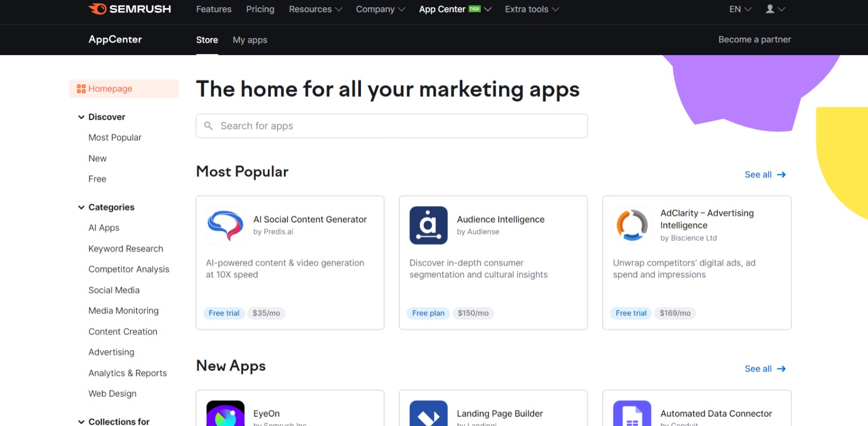Open Free in Discover sidebar
Image resolution: width=868 pixels, height=426 pixels.
[97, 179]
